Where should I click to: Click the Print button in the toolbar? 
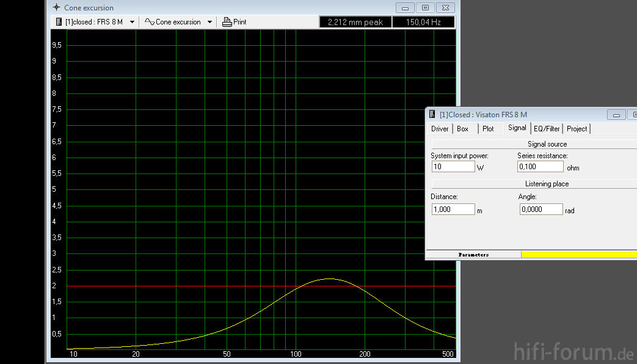pos(235,22)
